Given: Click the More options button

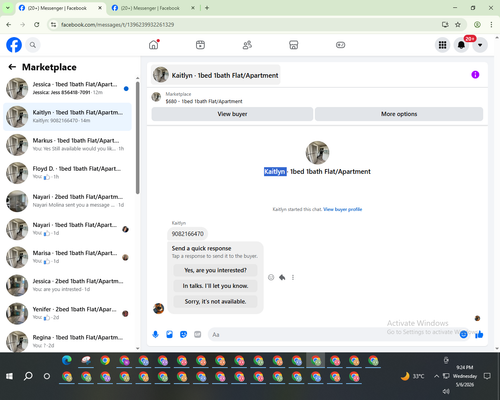Looking at the screenshot, I should tap(399, 114).
